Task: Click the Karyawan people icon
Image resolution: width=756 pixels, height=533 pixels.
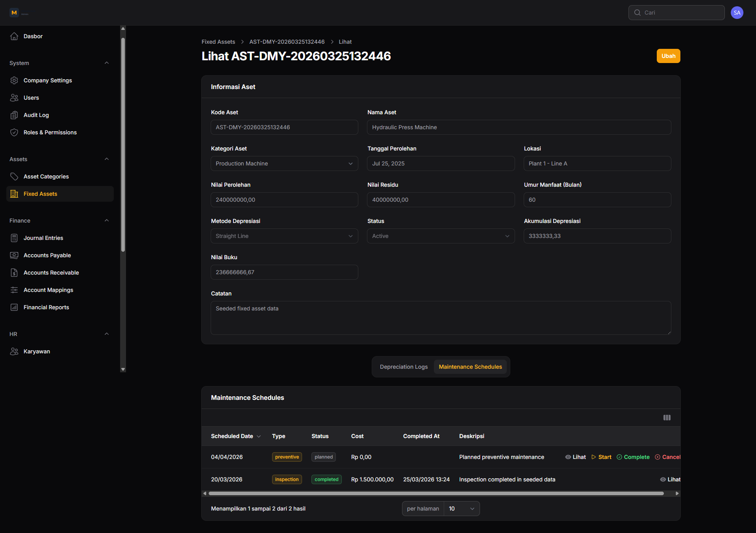Action: (x=14, y=351)
